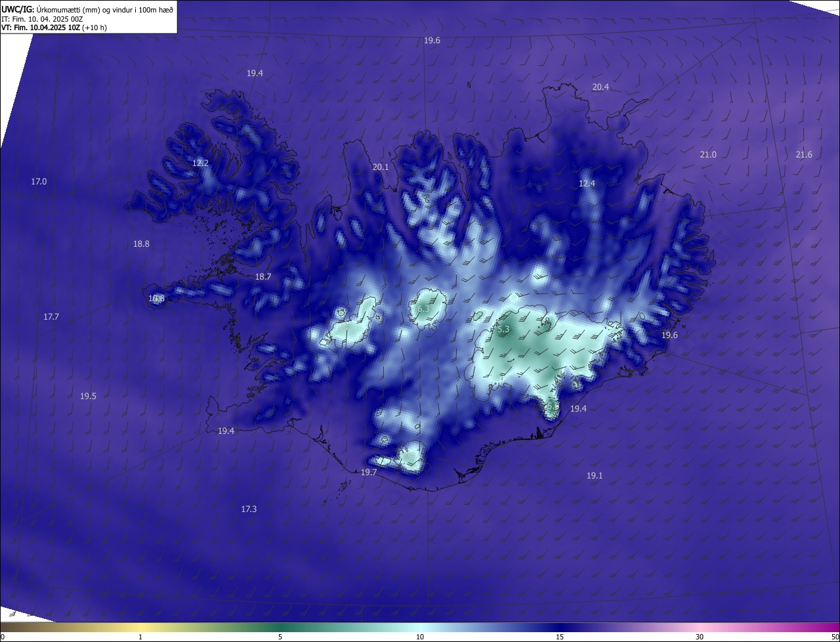
Task: Click the 30 tick on the colour scale
Action: tap(700, 637)
